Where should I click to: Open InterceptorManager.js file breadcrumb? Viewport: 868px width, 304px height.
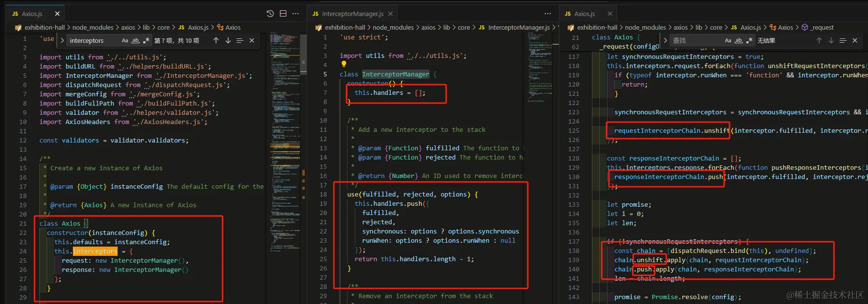(x=519, y=27)
